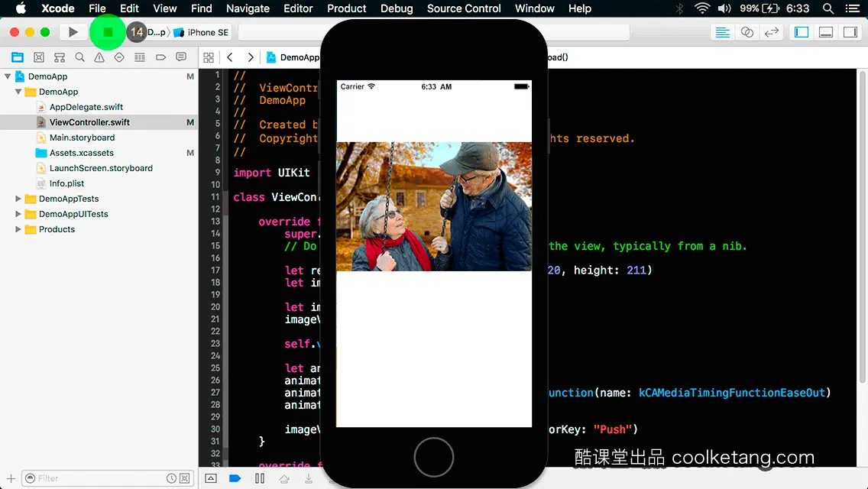Open the Navigate menu
The height and width of the screenshot is (489, 868).
point(248,8)
